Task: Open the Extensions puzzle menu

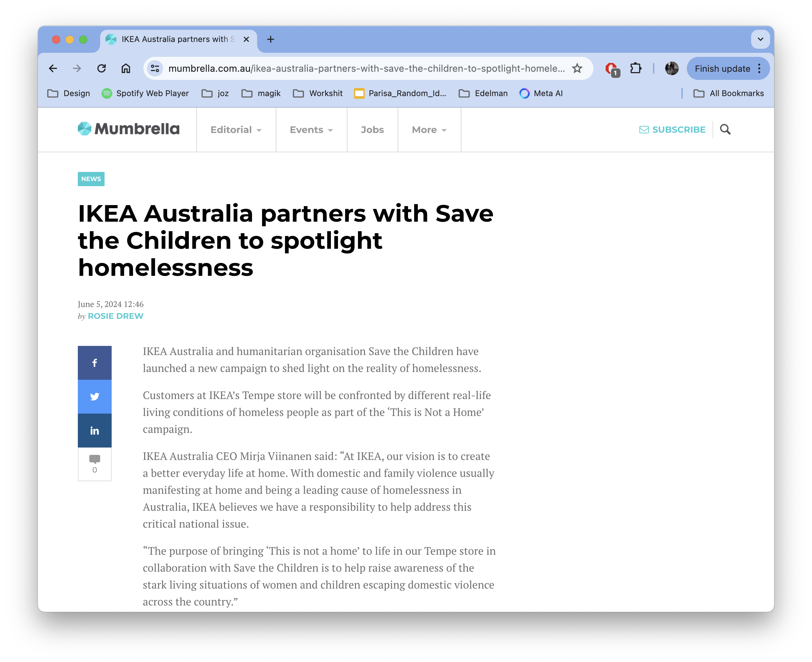Action: click(635, 69)
